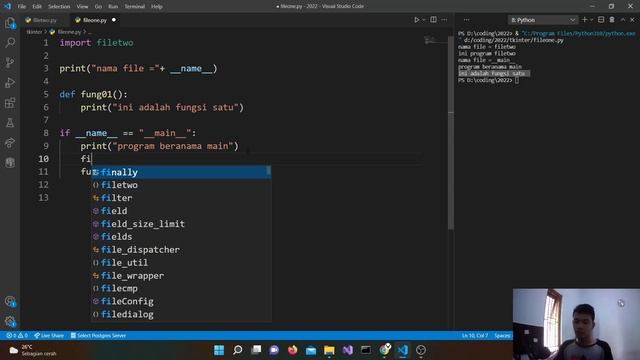
Task: Open the Accounts menu
Action: [x=10, y=302]
